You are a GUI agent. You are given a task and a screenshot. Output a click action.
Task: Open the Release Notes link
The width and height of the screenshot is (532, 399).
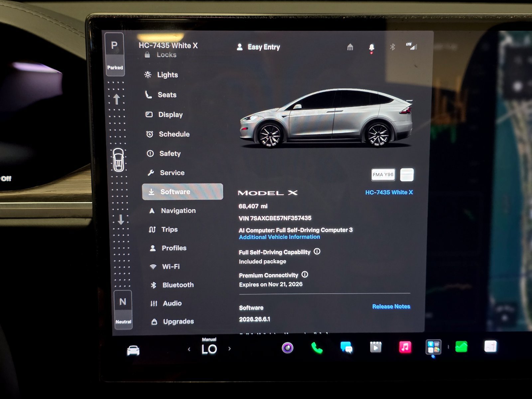[x=391, y=307]
